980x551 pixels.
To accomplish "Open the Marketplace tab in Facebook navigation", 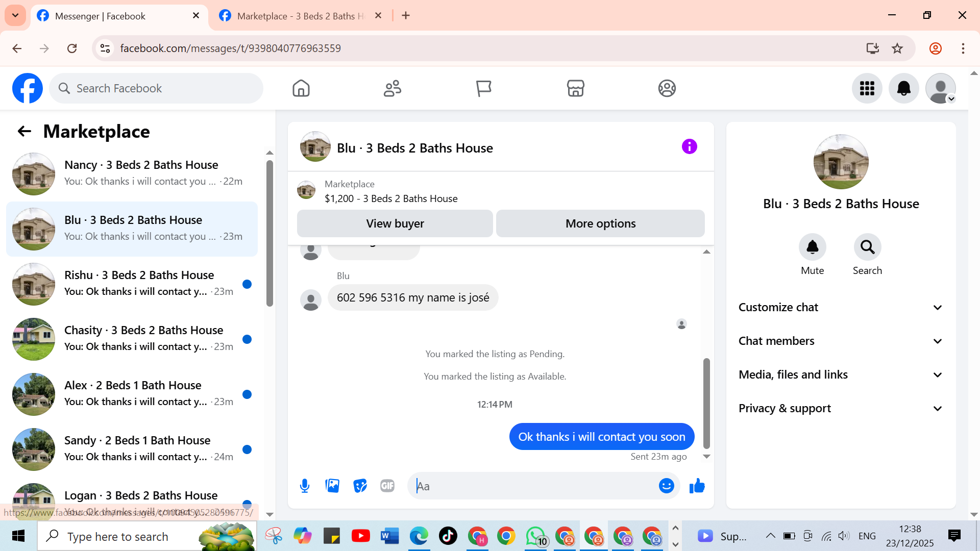I will tap(575, 88).
